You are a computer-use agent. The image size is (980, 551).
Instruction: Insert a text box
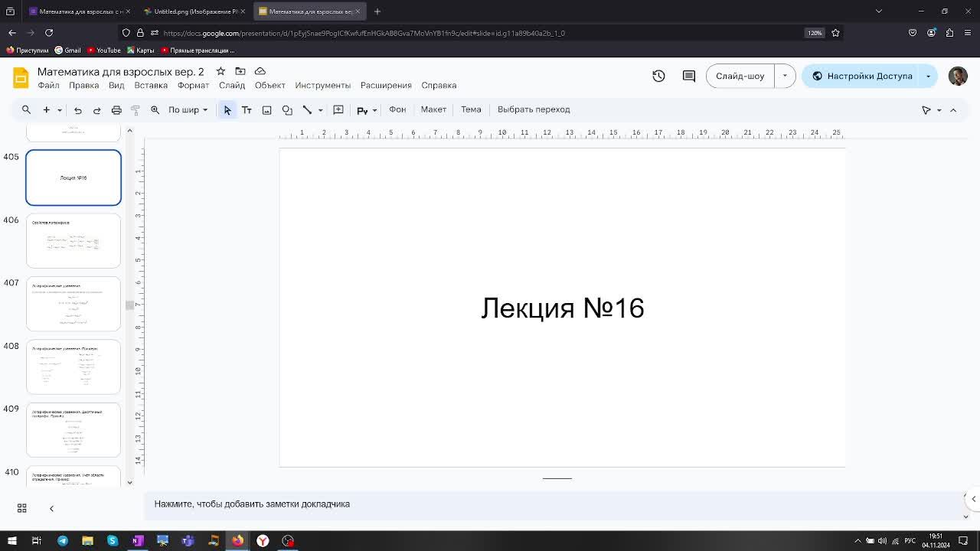[247, 109]
